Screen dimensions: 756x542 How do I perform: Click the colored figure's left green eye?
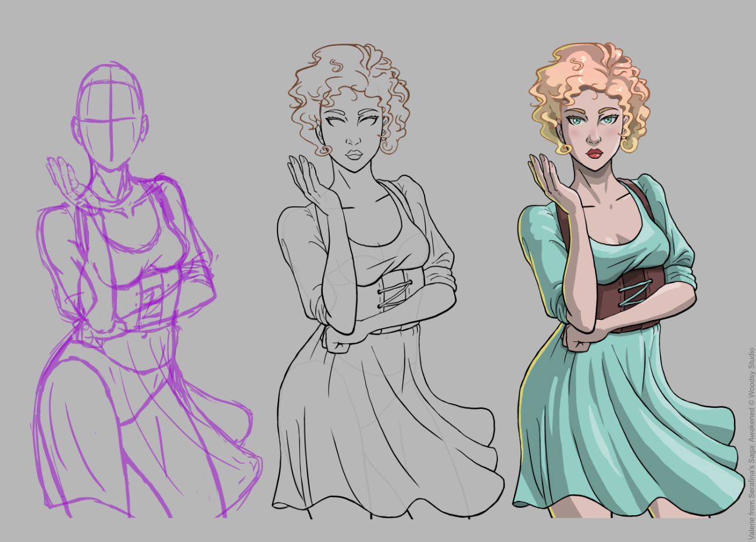pos(577,121)
